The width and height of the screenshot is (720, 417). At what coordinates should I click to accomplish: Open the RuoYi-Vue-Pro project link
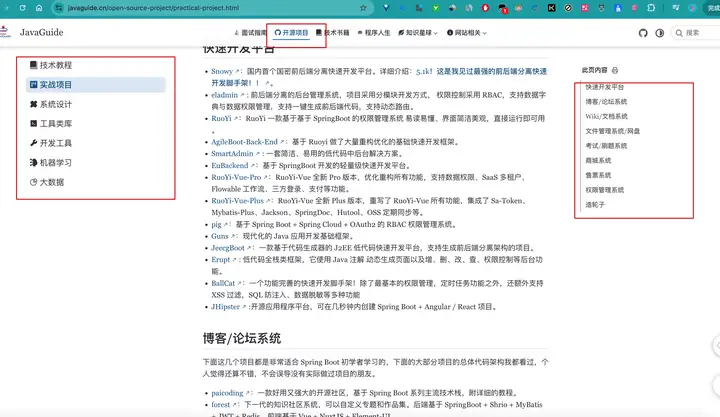click(x=239, y=177)
